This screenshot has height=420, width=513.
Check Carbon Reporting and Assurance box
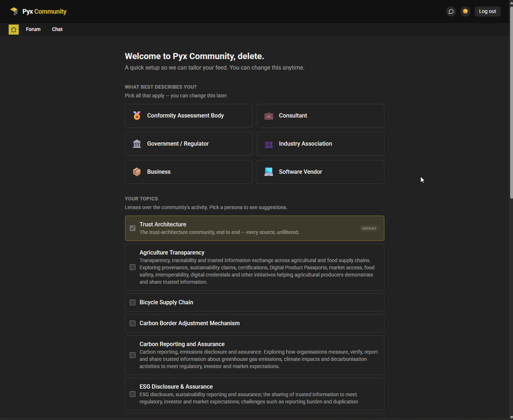133,355
